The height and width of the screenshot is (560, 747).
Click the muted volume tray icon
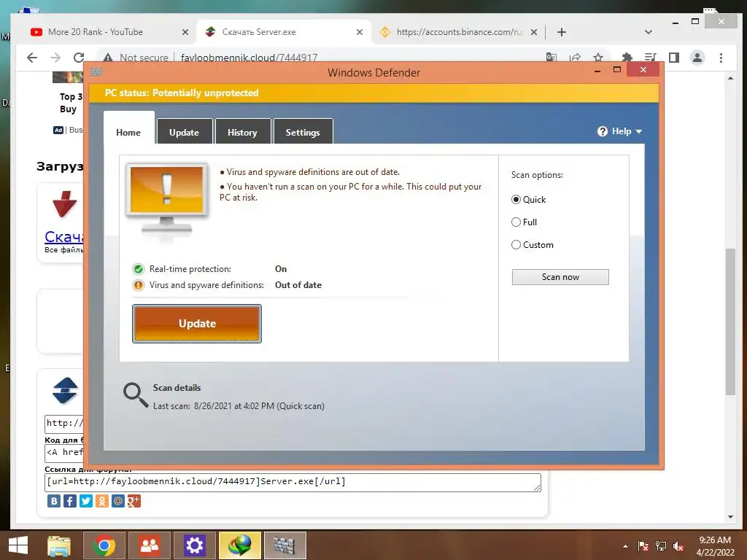[x=678, y=546]
